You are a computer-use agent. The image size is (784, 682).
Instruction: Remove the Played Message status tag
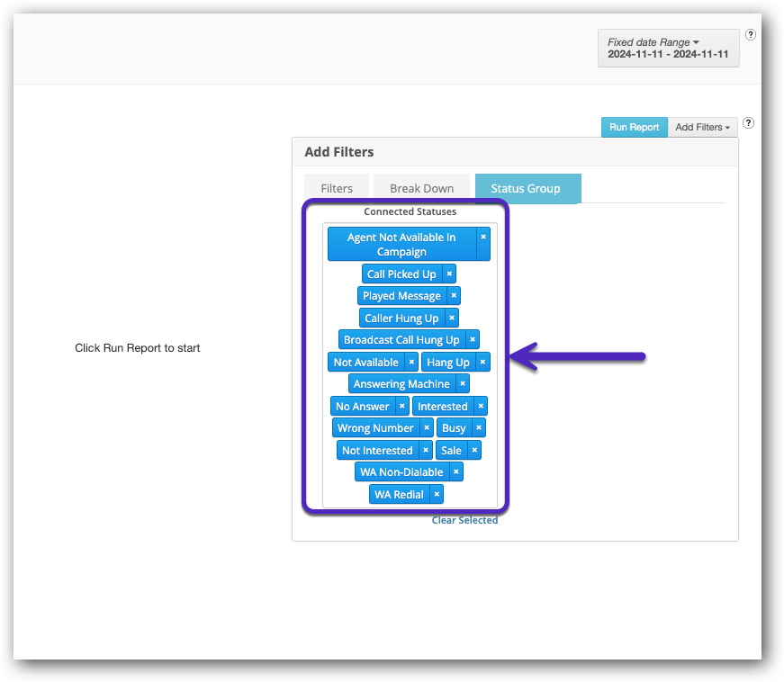point(454,296)
